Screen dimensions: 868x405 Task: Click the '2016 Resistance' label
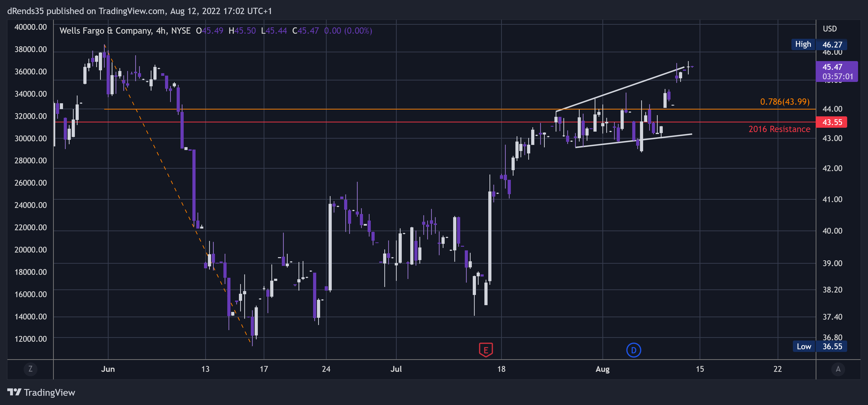[779, 129]
